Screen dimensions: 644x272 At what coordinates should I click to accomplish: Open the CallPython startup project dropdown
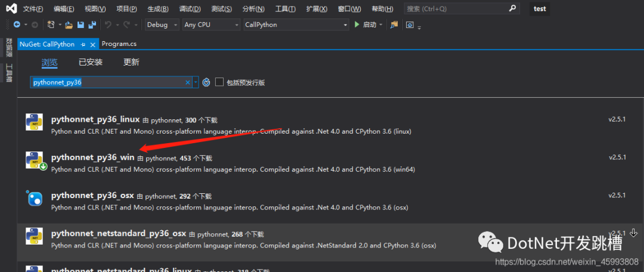point(296,24)
